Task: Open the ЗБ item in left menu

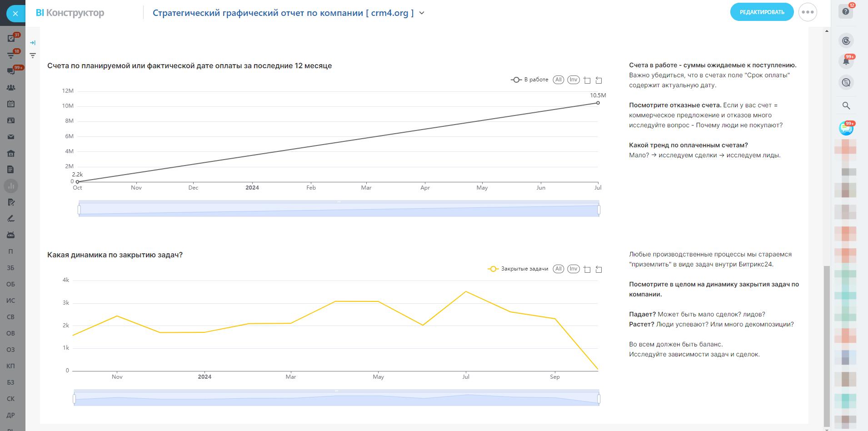Action: point(10,268)
